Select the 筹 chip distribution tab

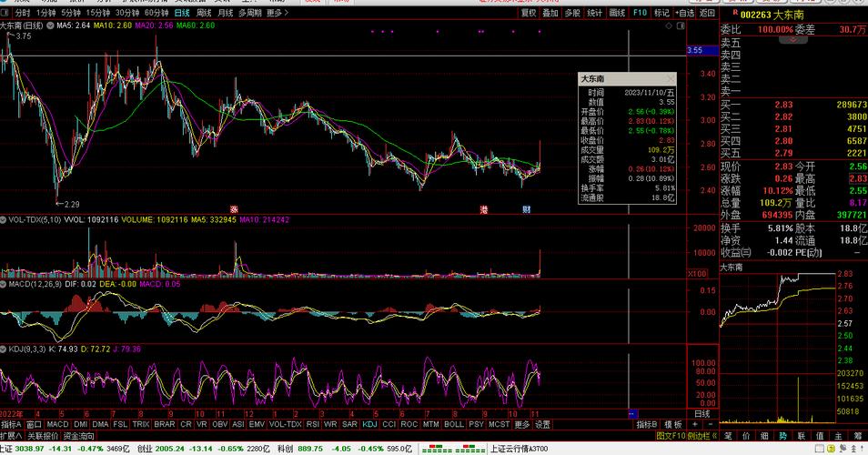(857, 436)
